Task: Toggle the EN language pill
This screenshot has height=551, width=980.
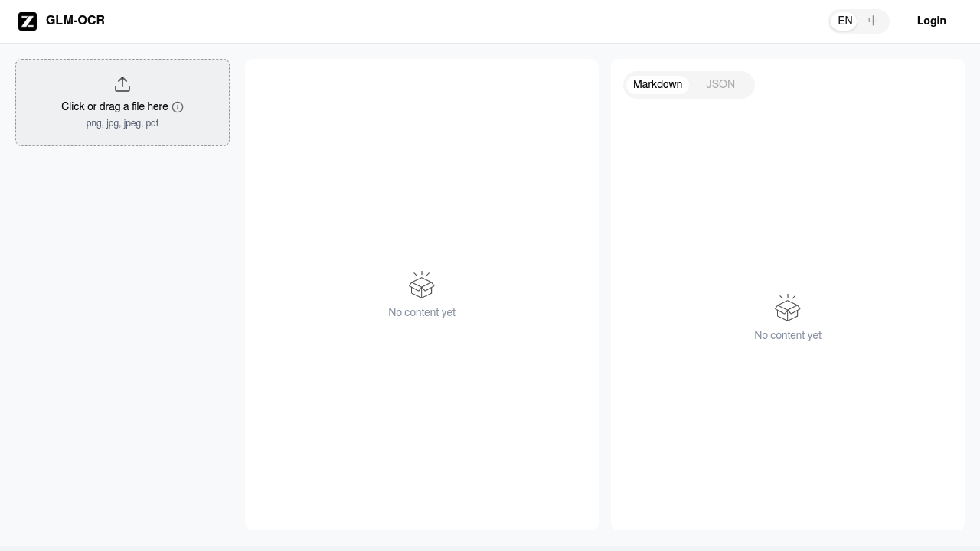Action: click(x=844, y=21)
